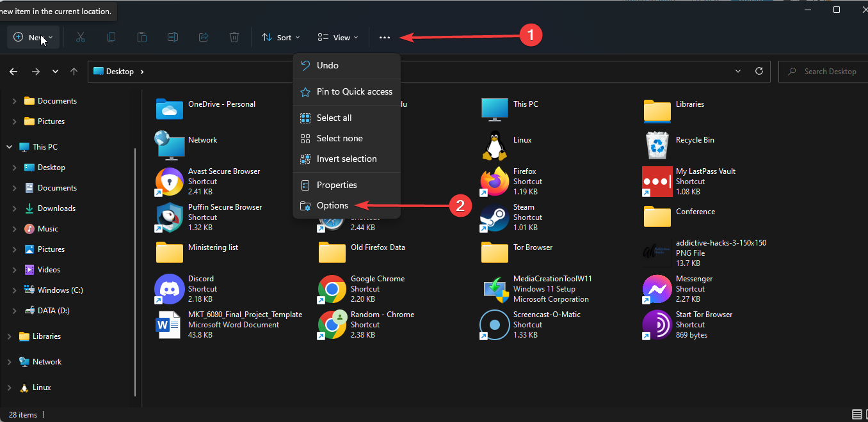Image resolution: width=868 pixels, height=422 pixels.
Task: Select the My LastPass Vault shortcut
Action: point(690,182)
